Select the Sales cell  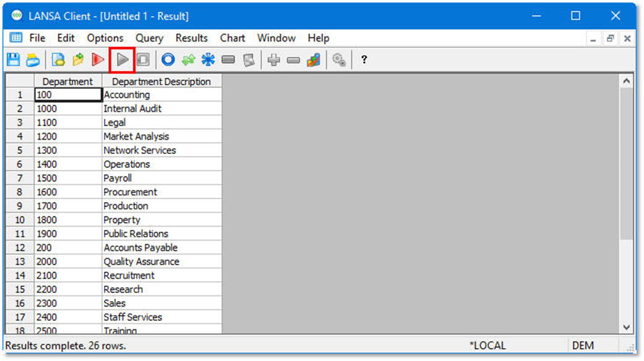point(161,303)
